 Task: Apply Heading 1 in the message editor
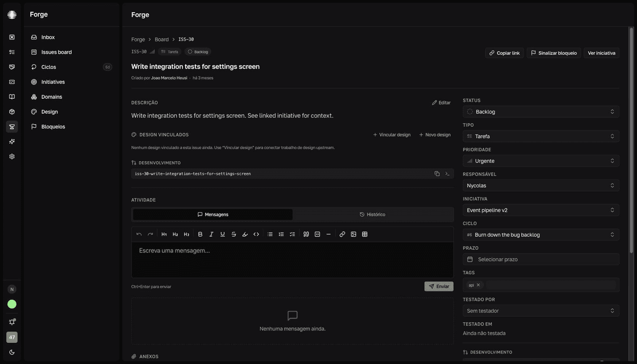[x=164, y=234]
